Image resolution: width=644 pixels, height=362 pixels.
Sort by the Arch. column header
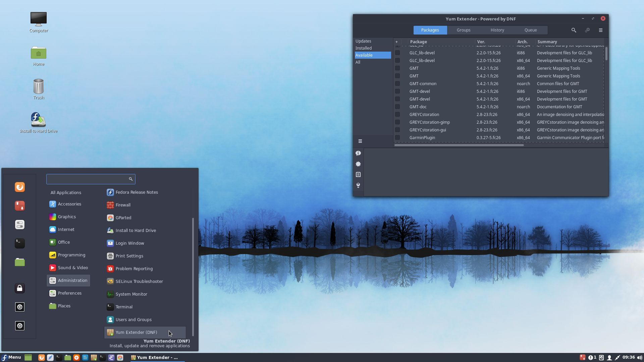(x=525, y=42)
